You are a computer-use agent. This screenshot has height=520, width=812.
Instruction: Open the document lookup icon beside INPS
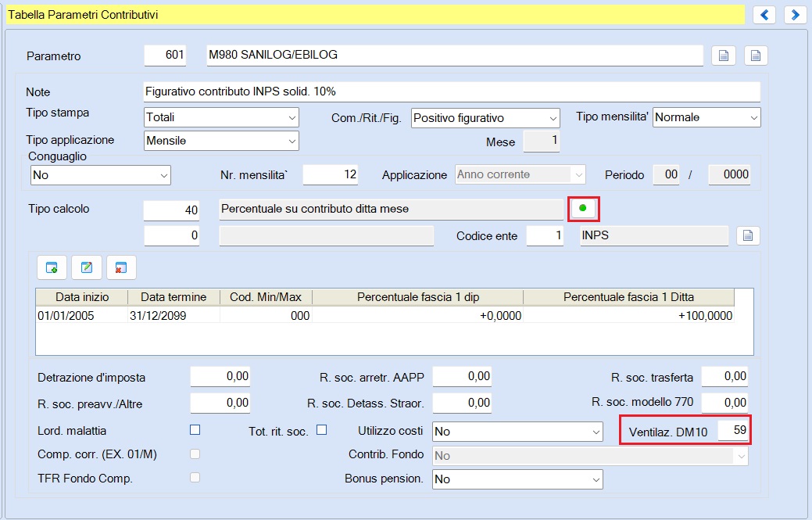click(x=748, y=235)
